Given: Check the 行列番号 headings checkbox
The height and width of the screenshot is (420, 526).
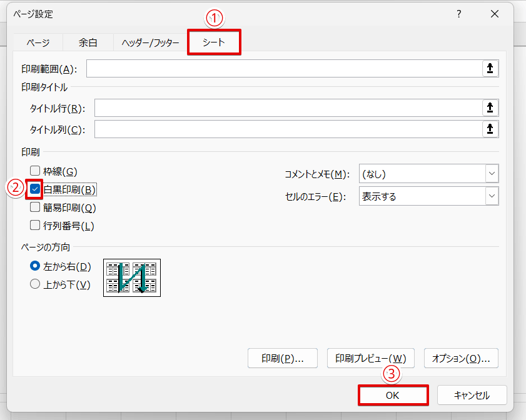Looking at the screenshot, I should [x=34, y=225].
